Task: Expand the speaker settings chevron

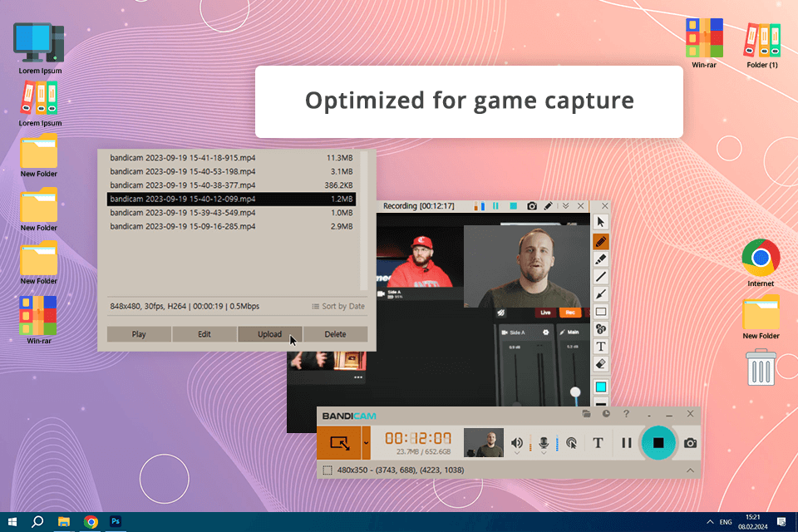Action: click(516, 453)
